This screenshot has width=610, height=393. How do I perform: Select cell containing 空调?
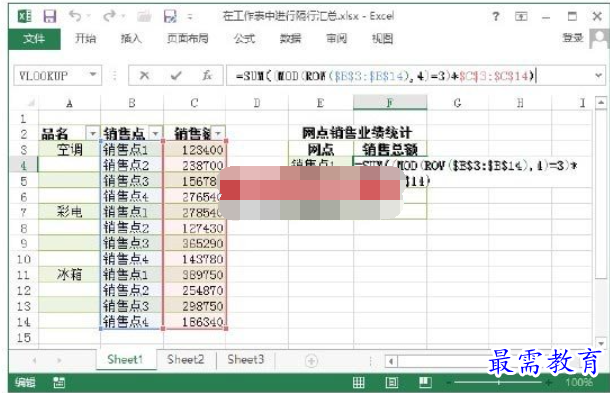69,149
